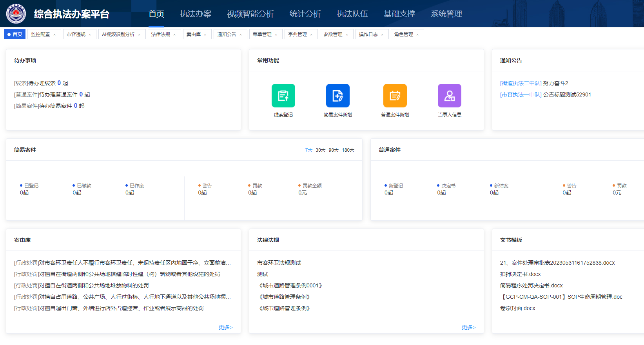Close the 市容违规 tab
Image resolution: width=644 pixels, height=345 pixels.
pyautogui.click(x=90, y=34)
